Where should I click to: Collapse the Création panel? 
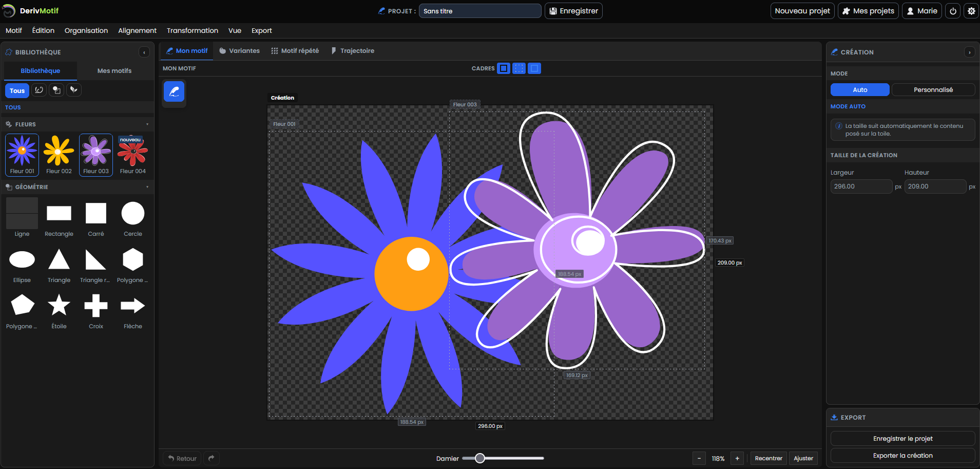(x=969, y=52)
